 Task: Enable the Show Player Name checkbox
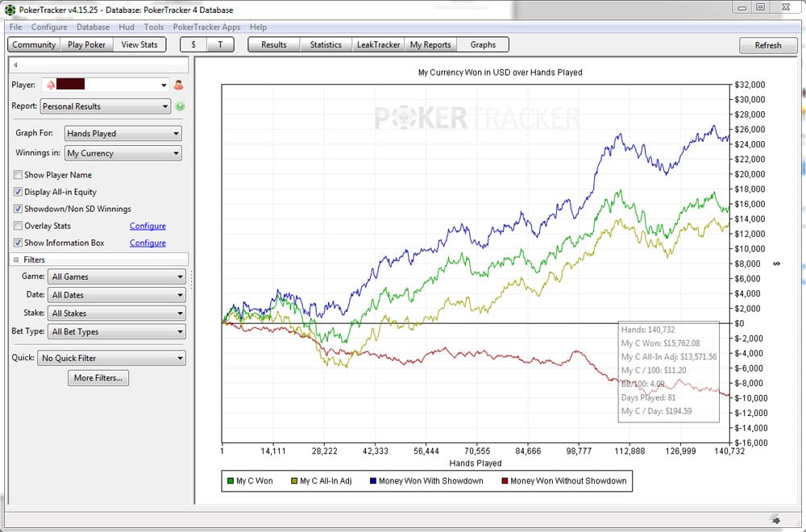[18, 175]
